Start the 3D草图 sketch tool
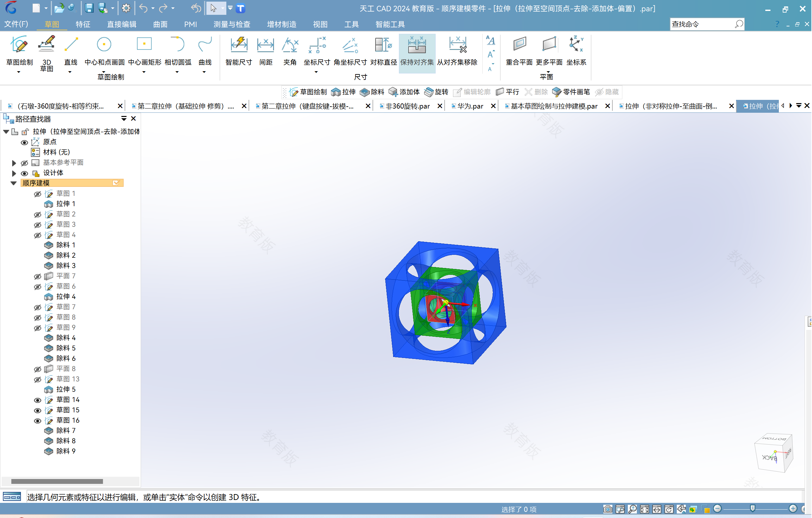Screen dimensions: 812x518 (47, 53)
